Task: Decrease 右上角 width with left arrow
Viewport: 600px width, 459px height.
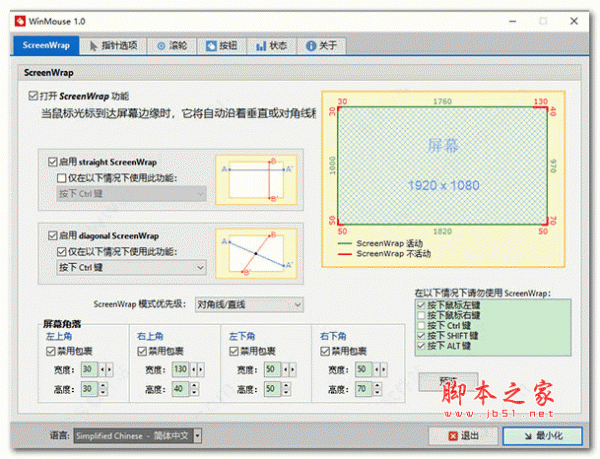Action: (x=194, y=369)
